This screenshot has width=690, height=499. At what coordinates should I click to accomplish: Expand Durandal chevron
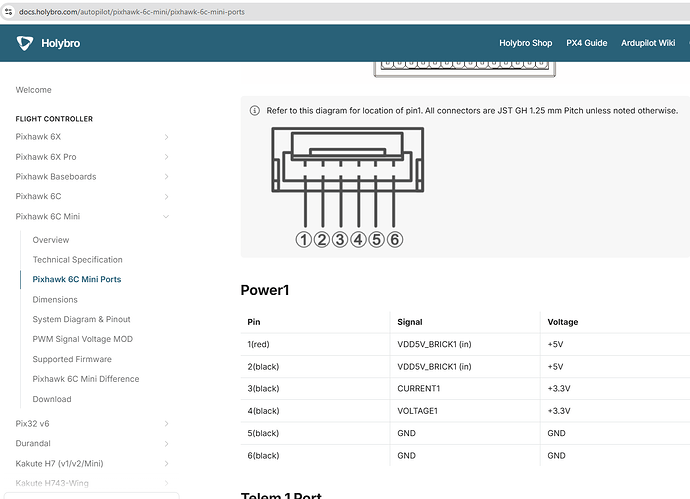click(x=166, y=443)
